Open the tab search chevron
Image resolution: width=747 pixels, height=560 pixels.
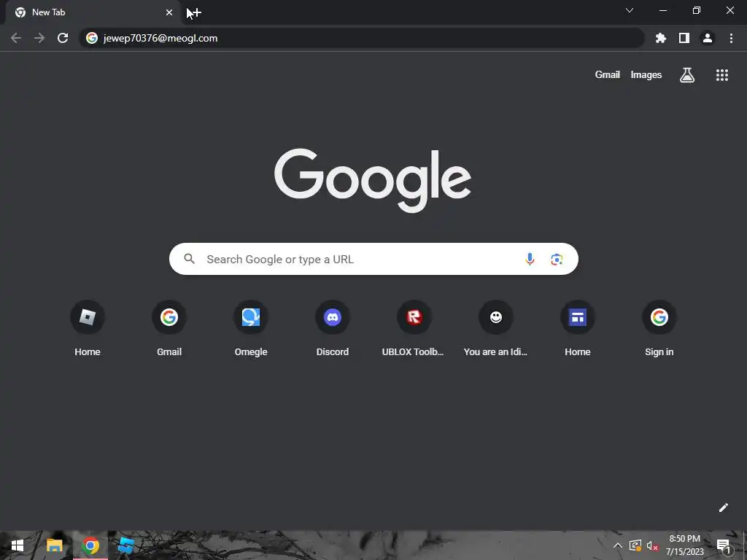point(630,10)
